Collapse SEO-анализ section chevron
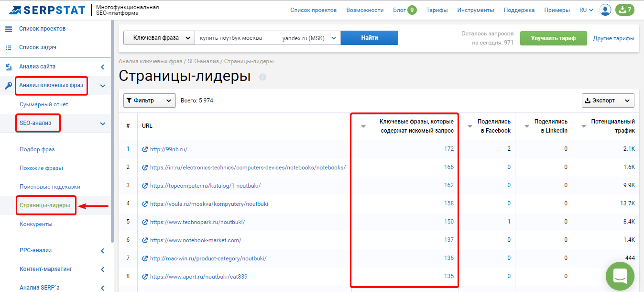The height and width of the screenshot is (292, 644). pos(103,124)
